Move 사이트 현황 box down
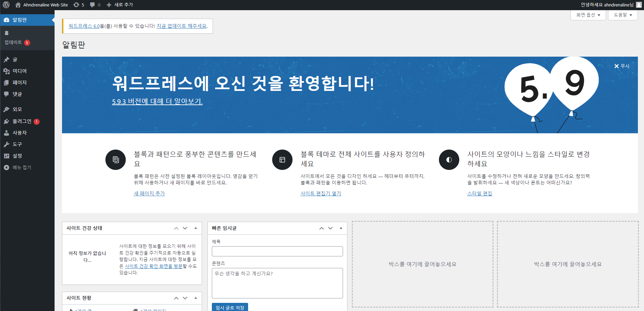Viewport: 644px width, 311px height. tap(185, 298)
